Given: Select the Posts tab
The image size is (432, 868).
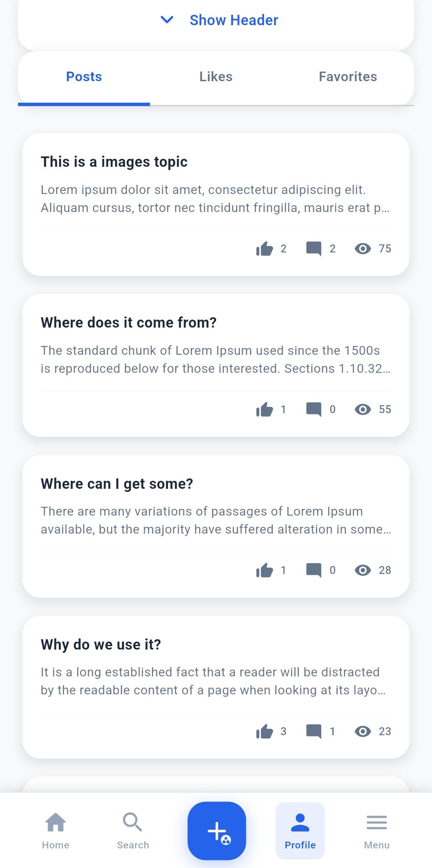Looking at the screenshot, I should coord(84,77).
